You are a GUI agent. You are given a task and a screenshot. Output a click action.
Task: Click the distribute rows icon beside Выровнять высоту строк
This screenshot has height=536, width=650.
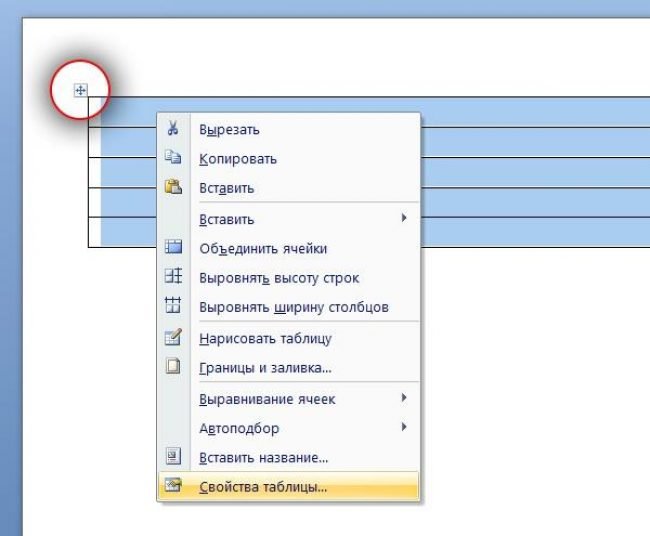click(173, 277)
